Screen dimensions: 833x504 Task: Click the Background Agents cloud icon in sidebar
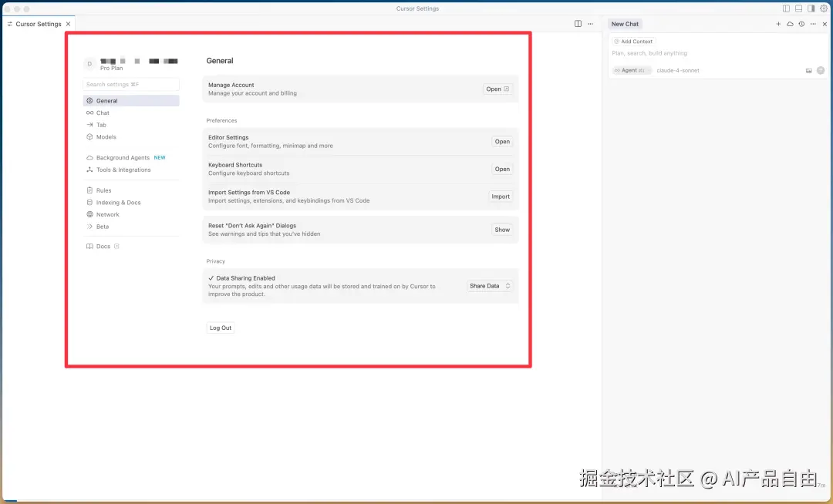89,157
